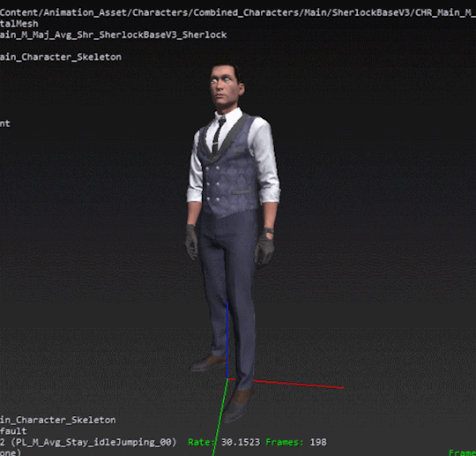Click the 'nt' text fragment

(x=5, y=123)
